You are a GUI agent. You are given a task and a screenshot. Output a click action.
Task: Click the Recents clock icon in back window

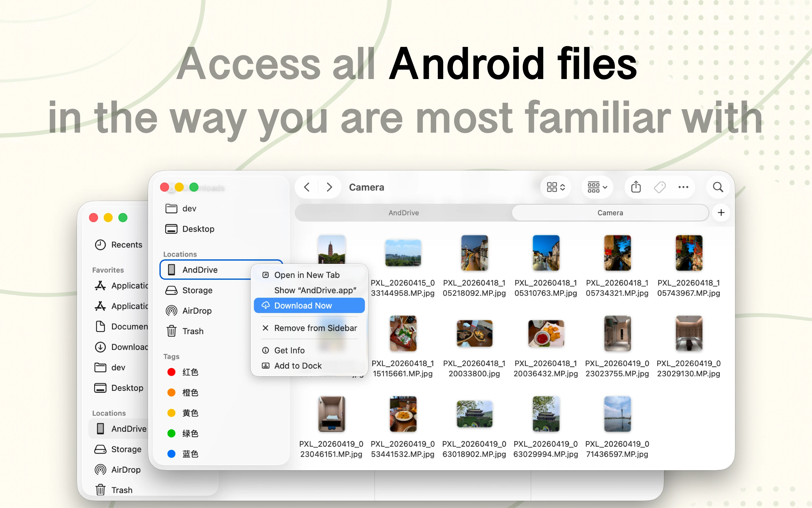(x=100, y=245)
